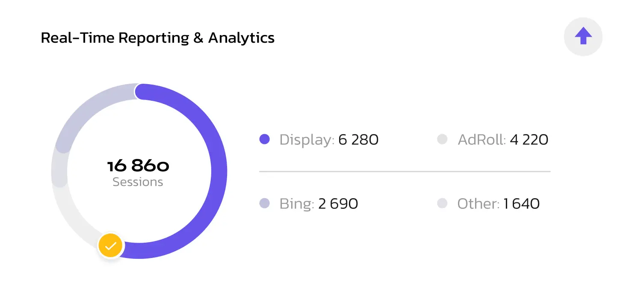Screen dimensions: 644x299
Task: Click the AdRoll label in legend
Action: click(x=482, y=140)
